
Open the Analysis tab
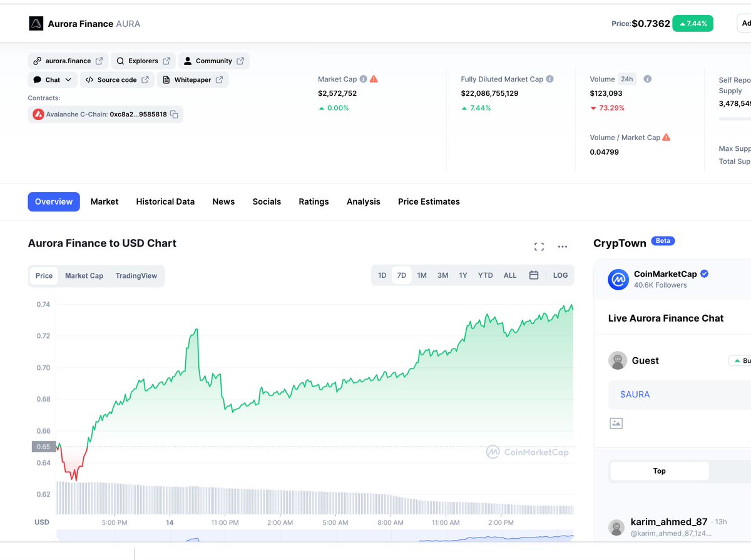tap(364, 201)
